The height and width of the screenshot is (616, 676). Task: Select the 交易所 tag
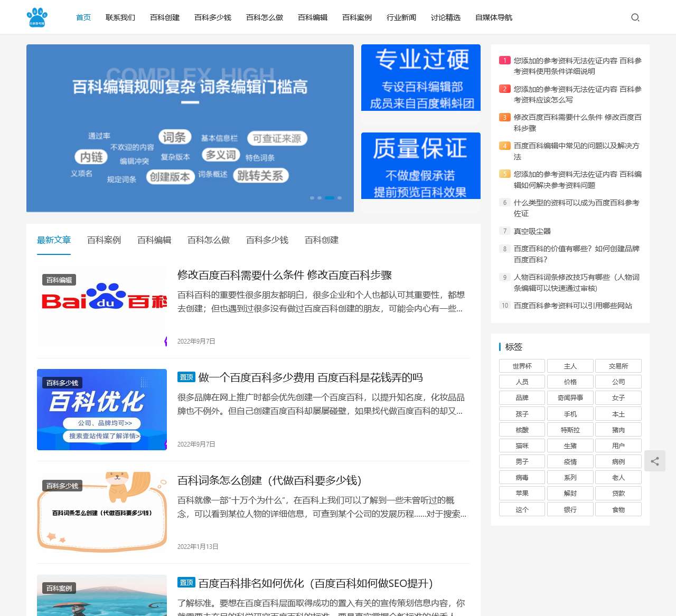click(618, 366)
